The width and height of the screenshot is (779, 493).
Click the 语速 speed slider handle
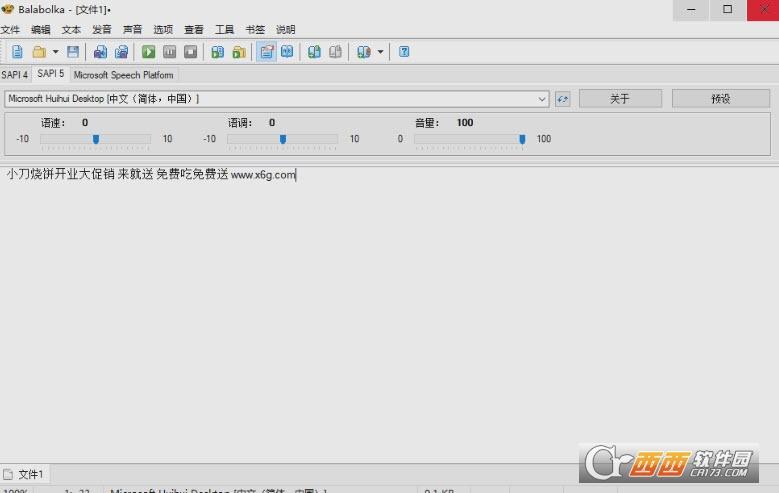[96, 139]
